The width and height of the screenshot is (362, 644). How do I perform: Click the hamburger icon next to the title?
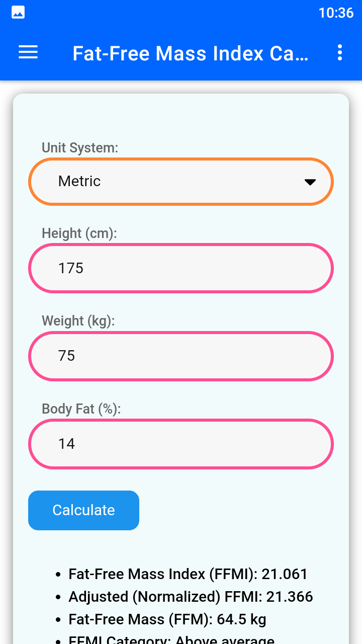28,52
